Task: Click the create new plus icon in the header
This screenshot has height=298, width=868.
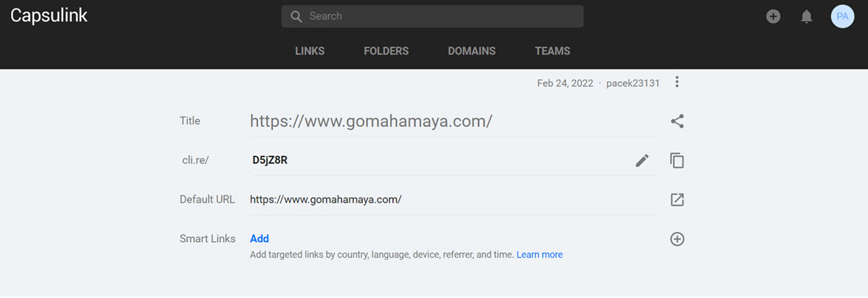Action: [773, 17]
